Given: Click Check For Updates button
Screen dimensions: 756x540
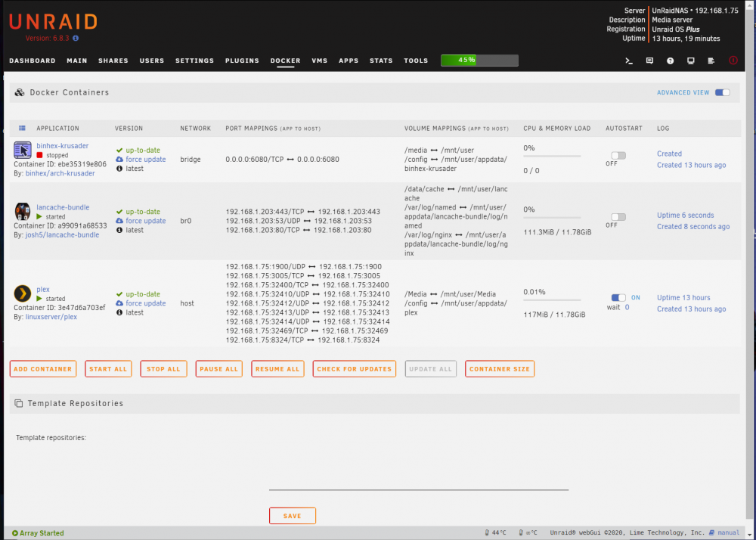Looking at the screenshot, I should click(x=355, y=369).
